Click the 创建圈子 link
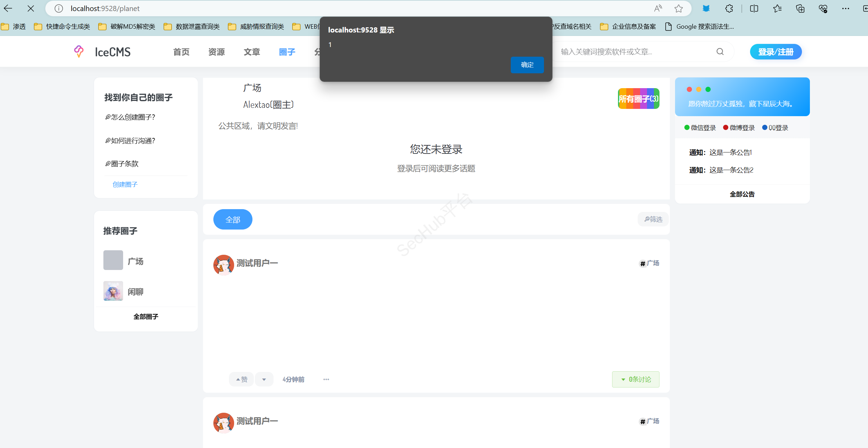 pos(125,184)
